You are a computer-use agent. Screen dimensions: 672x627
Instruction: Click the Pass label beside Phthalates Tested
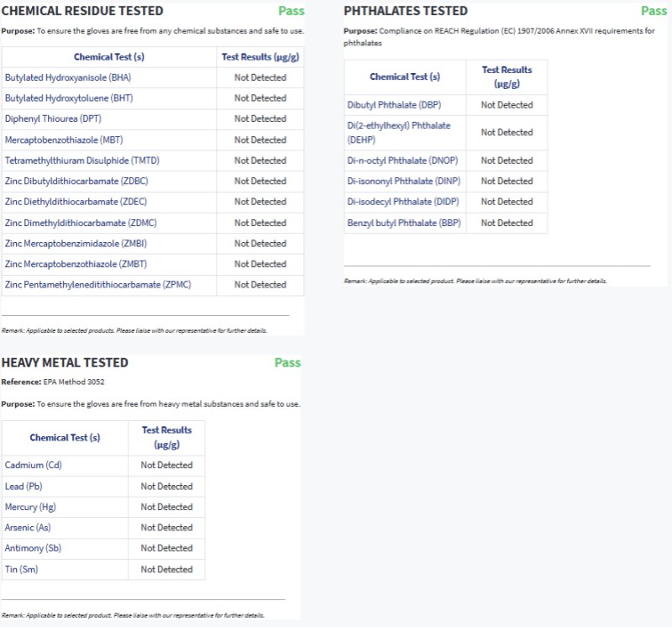(x=654, y=11)
